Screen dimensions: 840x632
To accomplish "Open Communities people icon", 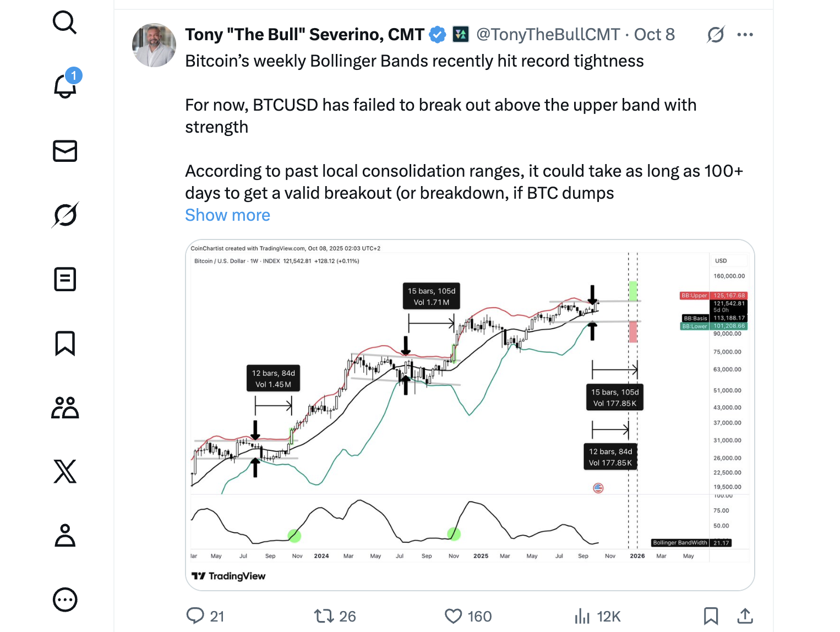I will coord(65,408).
